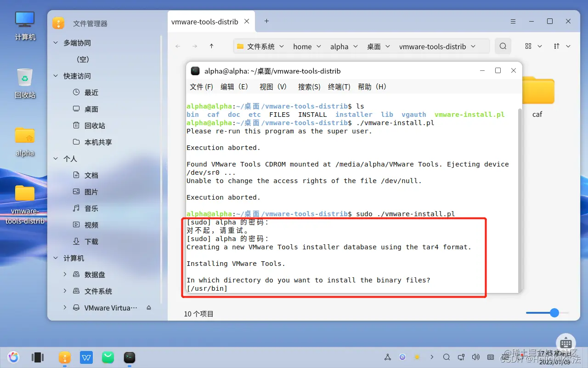Click the home path segment
Screen dimensions: 588x368
pos(302,46)
